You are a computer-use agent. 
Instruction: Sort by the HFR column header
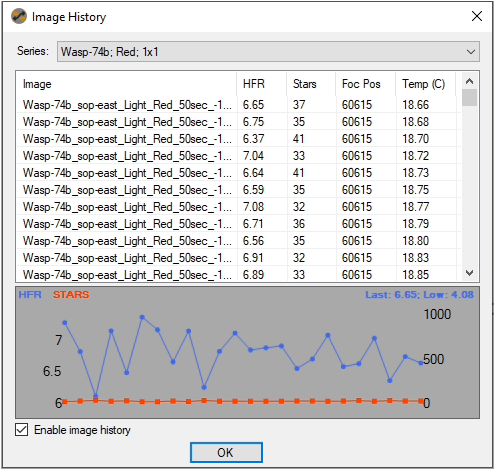tap(261, 84)
